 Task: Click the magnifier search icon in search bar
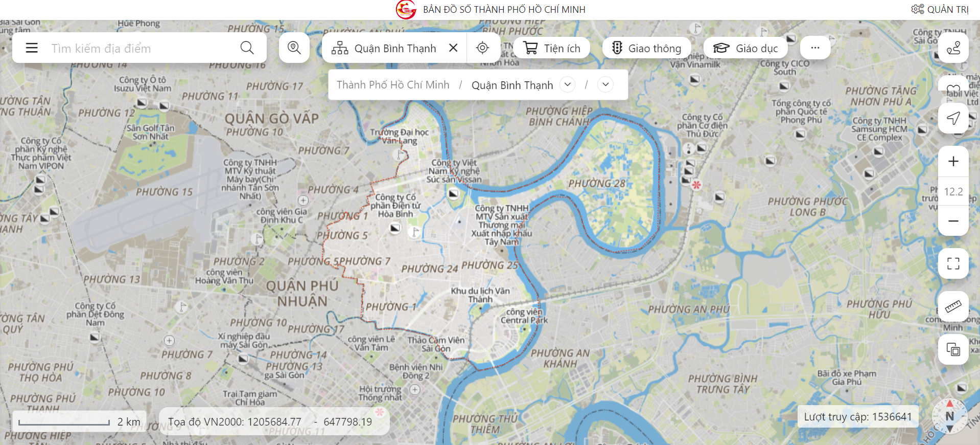(247, 48)
